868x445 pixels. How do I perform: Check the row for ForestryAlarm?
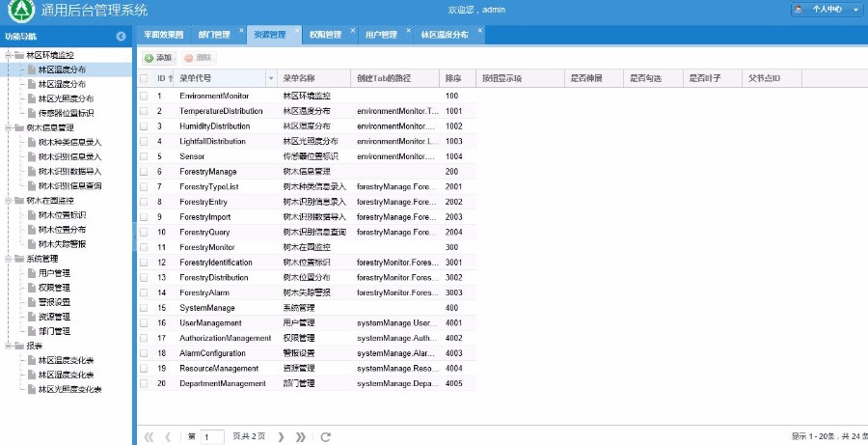pyautogui.click(x=144, y=292)
